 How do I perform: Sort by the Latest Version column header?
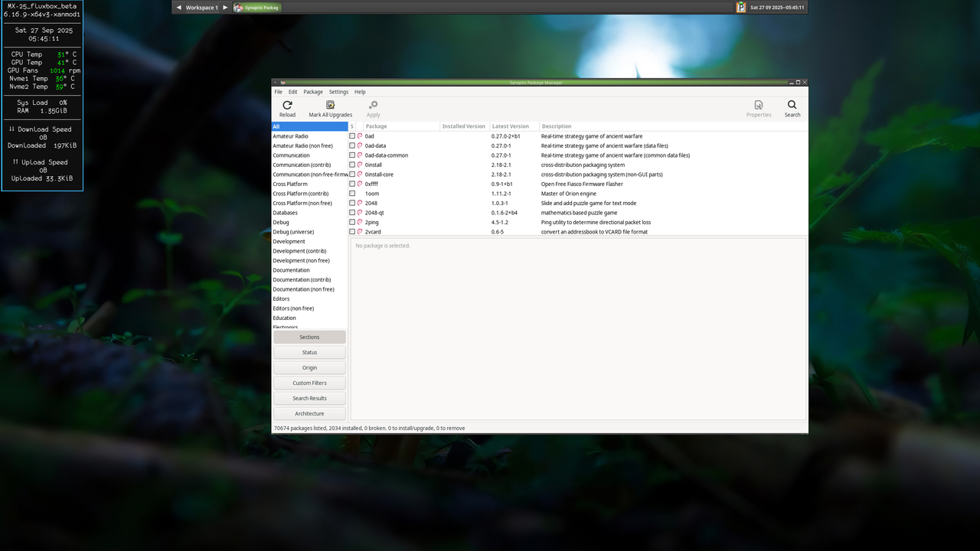coord(514,126)
